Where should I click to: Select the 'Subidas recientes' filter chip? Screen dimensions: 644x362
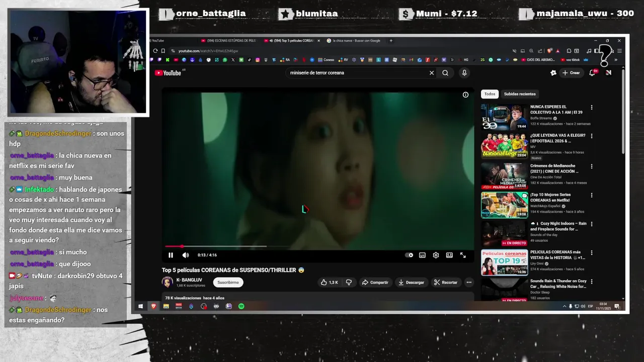[x=520, y=94]
